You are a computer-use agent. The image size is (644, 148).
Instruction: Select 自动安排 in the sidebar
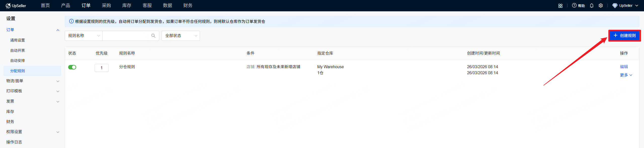(18, 61)
